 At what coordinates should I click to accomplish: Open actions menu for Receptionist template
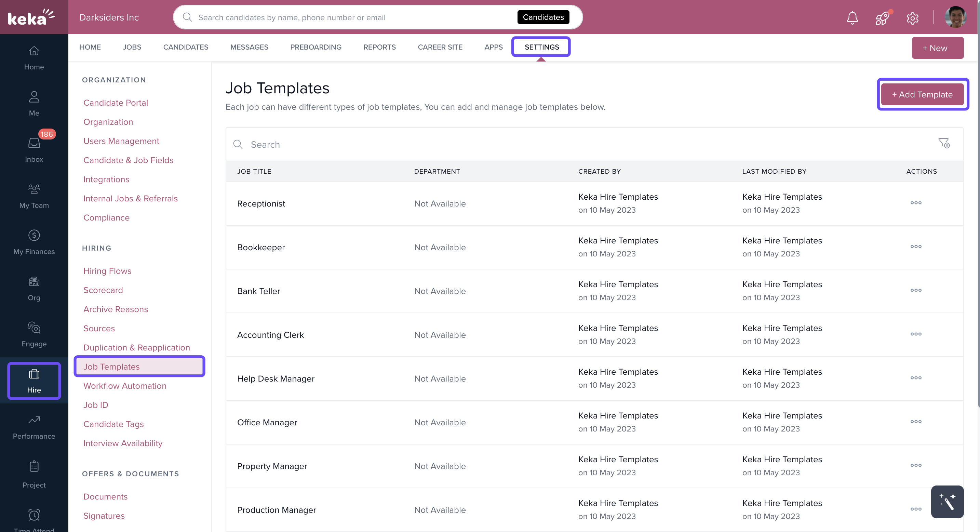(916, 203)
